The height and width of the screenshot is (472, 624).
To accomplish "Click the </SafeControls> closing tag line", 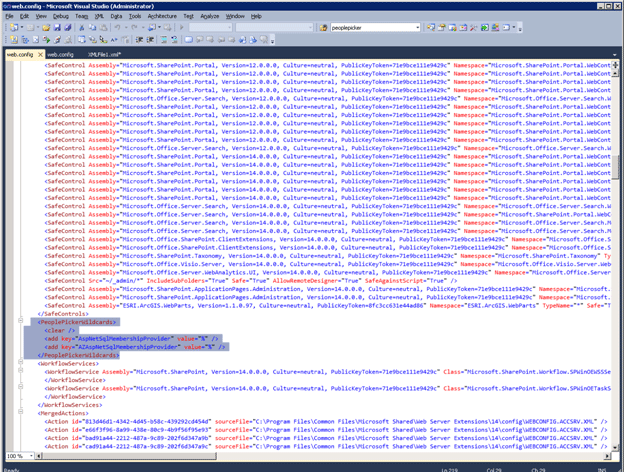I will click(63, 314).
